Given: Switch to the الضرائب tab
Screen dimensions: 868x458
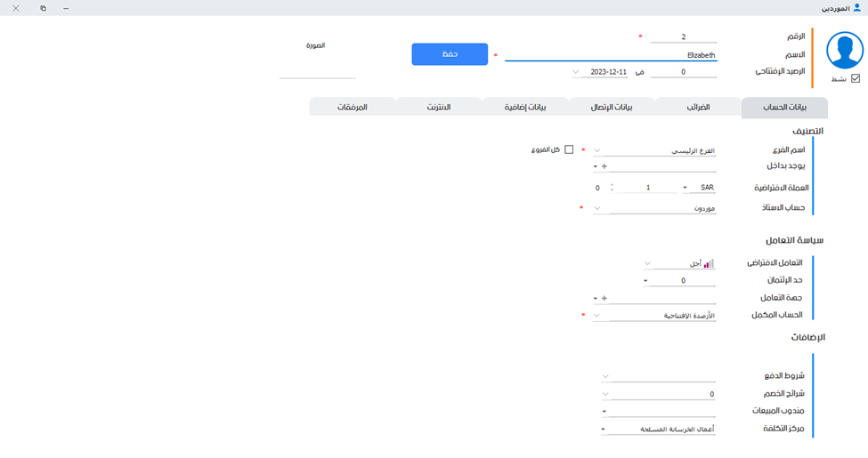Looking at the screenshot, I should click(697, 107).
